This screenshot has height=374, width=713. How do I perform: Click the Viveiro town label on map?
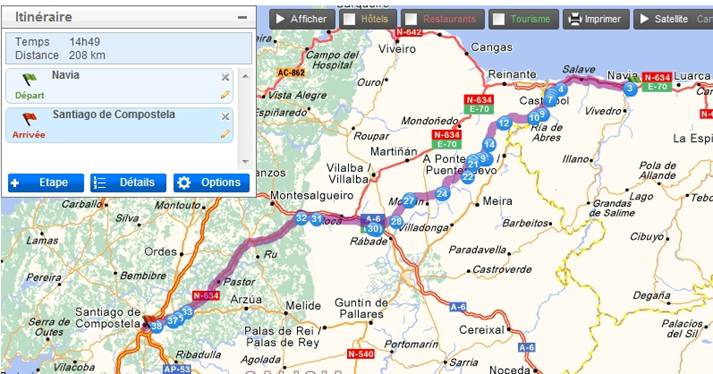397,49
